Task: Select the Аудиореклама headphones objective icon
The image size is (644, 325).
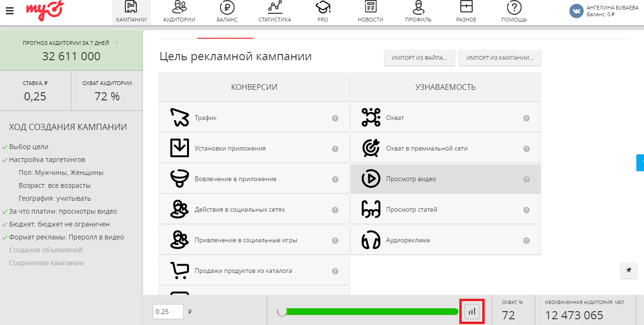Action: click(370, 240)
